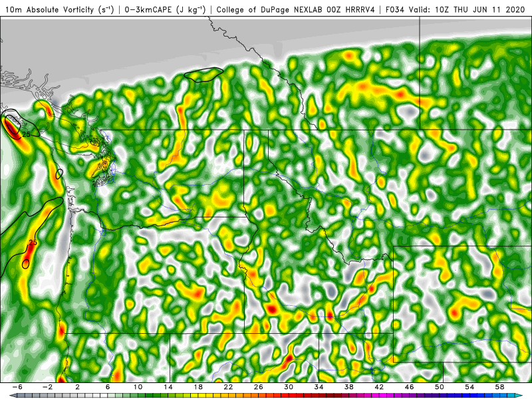Screen dimensions: 532x399
Task: Click the "25" CAPE contour label near Vancouver Island
Action: pyautogui.click(x=26, y=134)
